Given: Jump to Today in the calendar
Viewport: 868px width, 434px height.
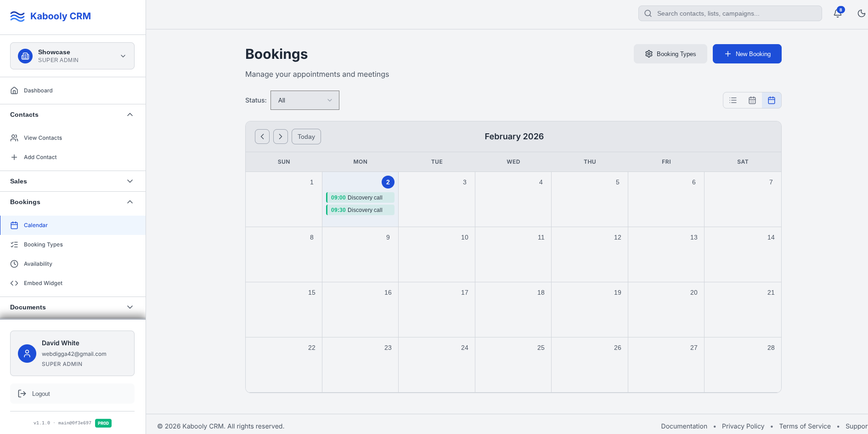Looking at the screenshot, I should 306,137.
